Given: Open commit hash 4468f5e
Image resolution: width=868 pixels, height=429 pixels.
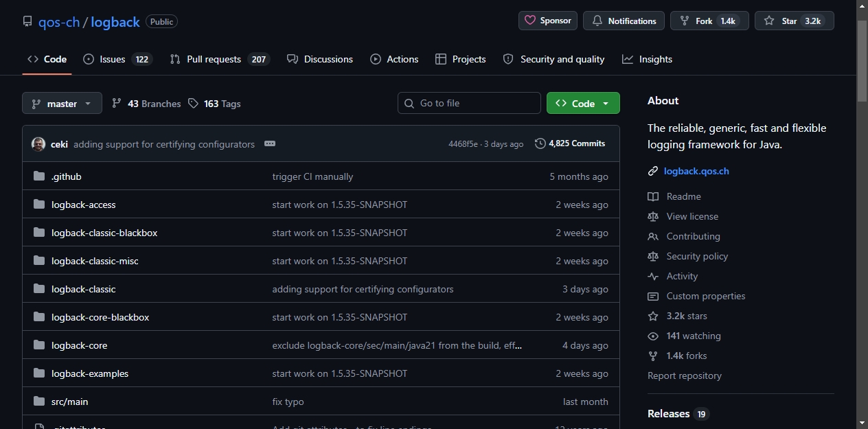Looking at the screenshot, I should [x=463, y=144].
